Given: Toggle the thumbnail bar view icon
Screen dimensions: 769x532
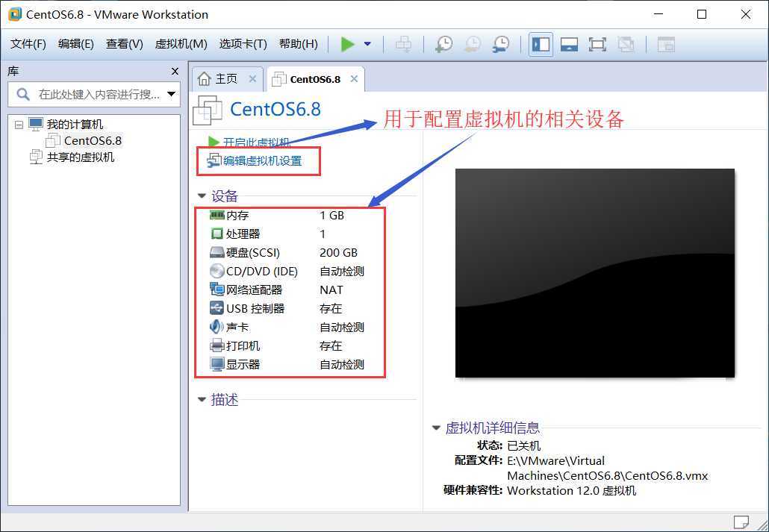Looking at the screenshot, I should point(569,44).
